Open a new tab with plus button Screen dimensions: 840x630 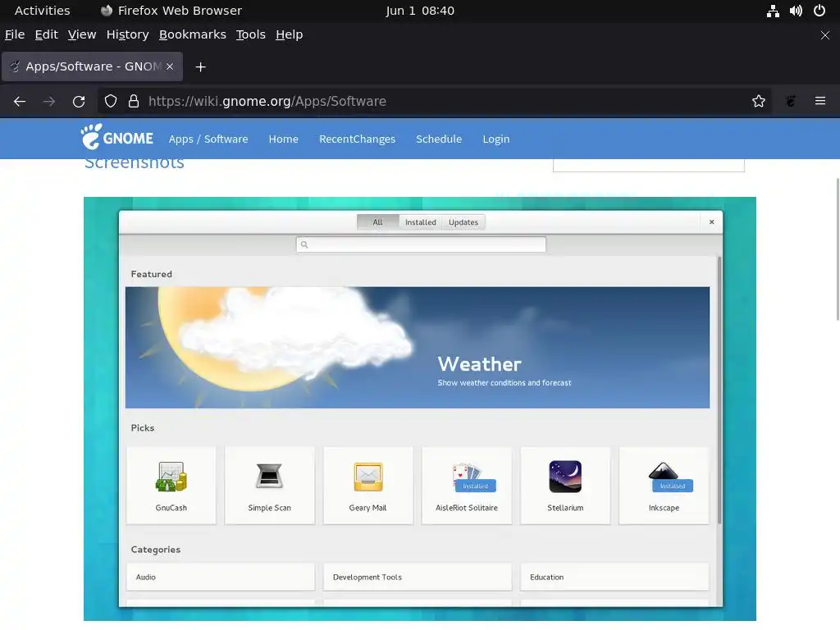200,67
